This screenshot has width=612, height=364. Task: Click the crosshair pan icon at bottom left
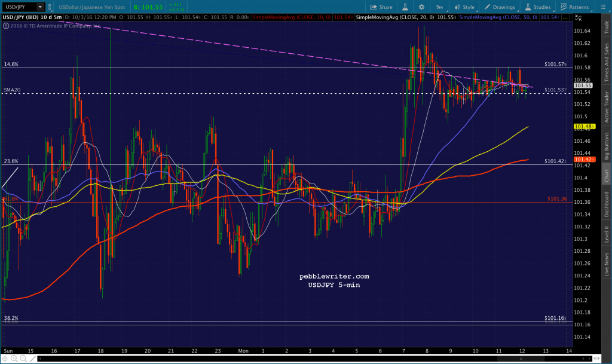(x=5, y=359)
